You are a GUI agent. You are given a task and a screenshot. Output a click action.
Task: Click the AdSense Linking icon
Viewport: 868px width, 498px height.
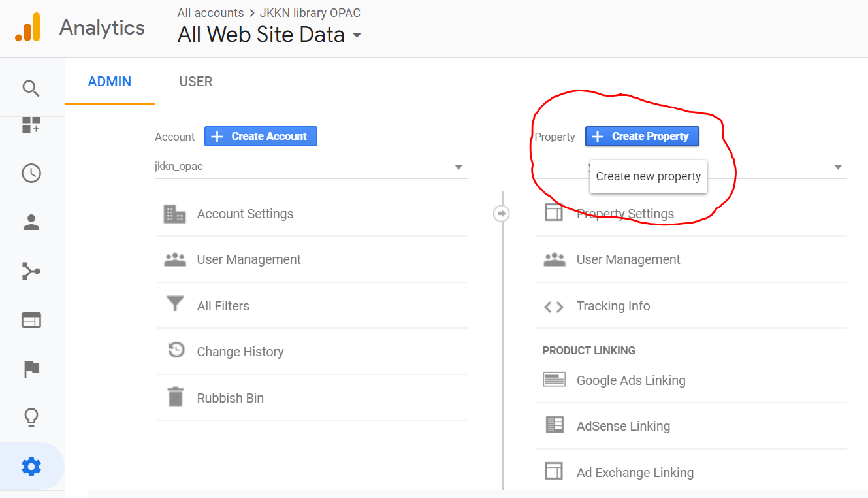coord(555,425)
